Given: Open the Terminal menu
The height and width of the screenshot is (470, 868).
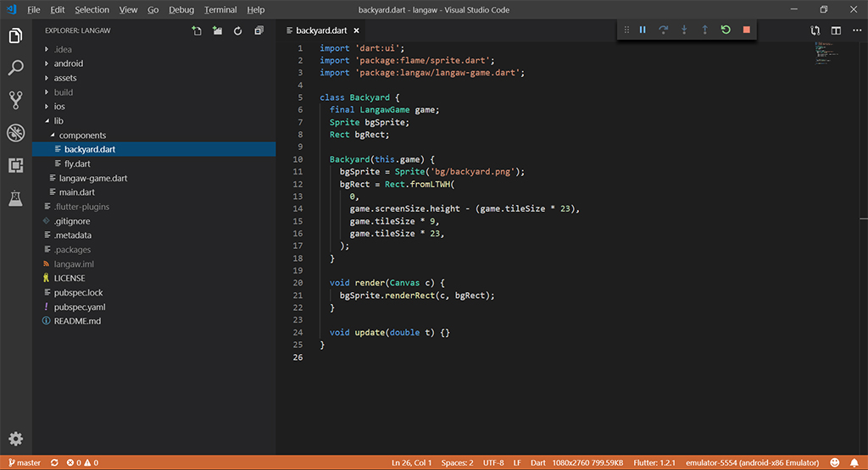Looking at the screenshot, I should pyautogui.click(x=220, y=9).
